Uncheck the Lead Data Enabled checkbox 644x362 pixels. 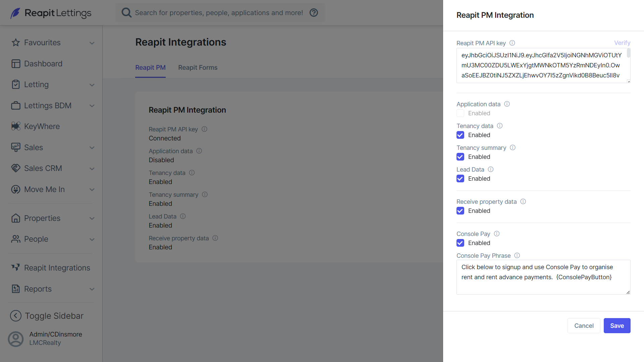point(460,179)
